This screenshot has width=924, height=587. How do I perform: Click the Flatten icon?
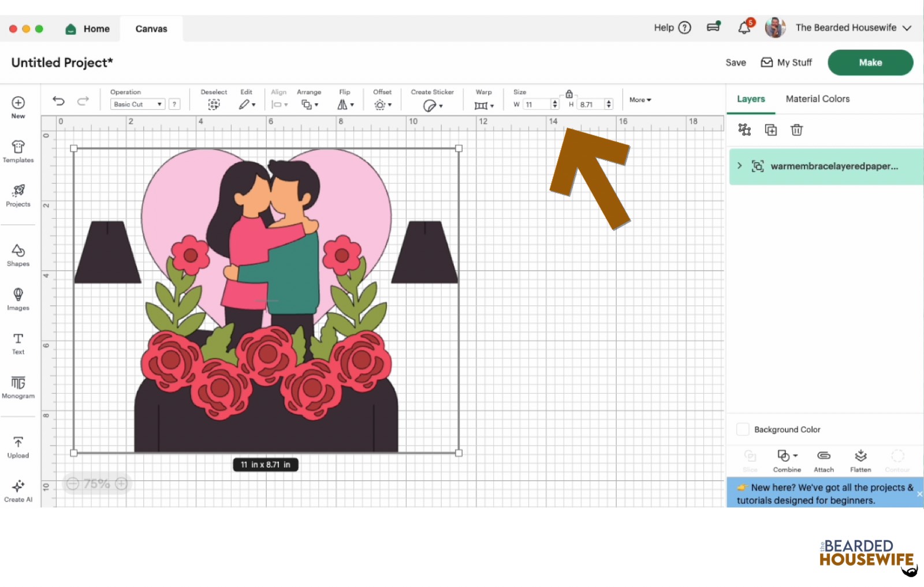(860, 460)
